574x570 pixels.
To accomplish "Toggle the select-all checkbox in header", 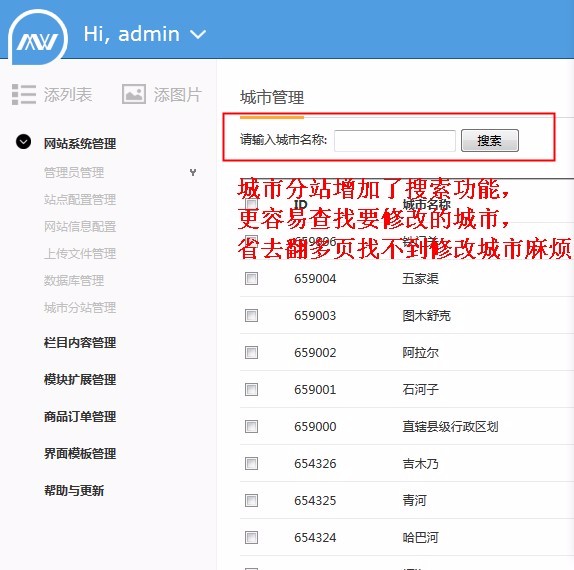I will click(251, 204).
